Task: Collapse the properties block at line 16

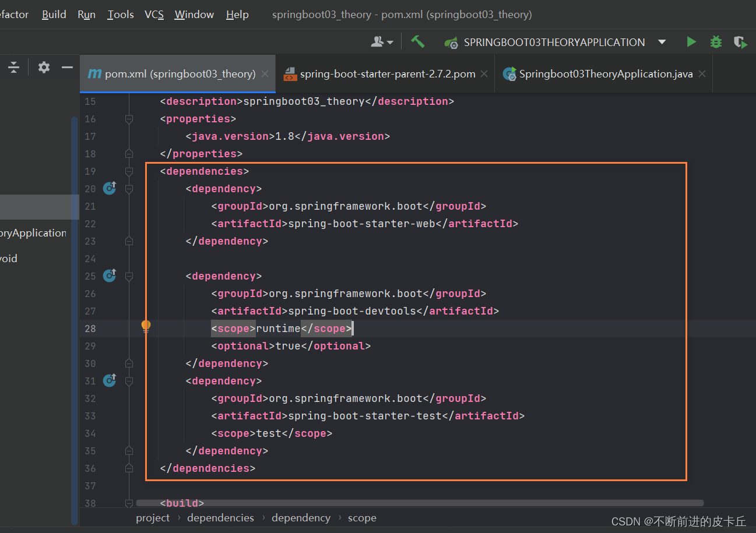Action: pyautogui.click(x=129, y=119)
